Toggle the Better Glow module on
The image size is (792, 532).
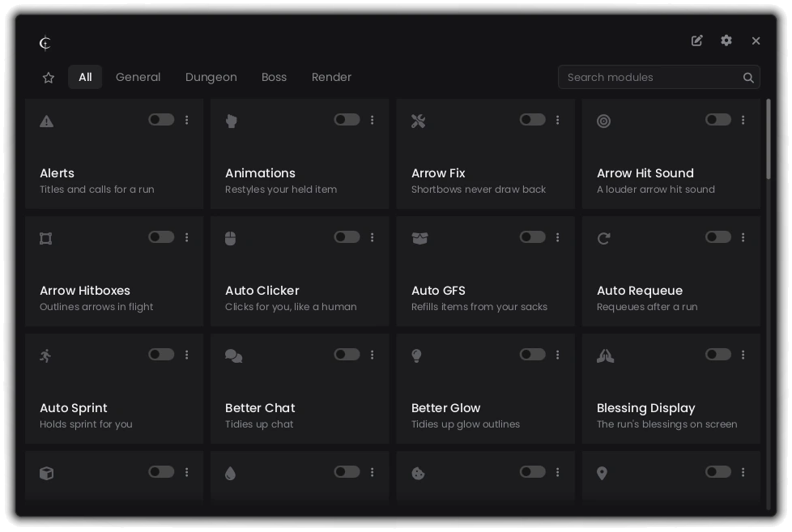[x=533, y=354]
